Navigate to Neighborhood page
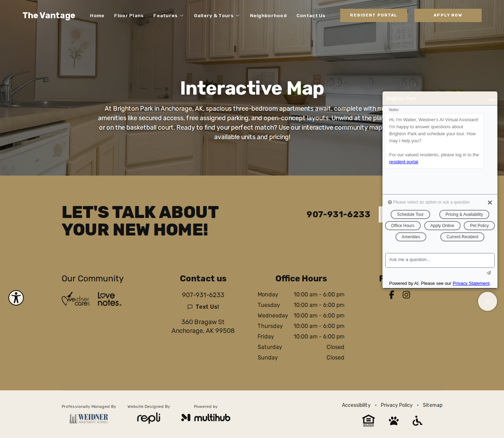Screen dimensions: 504x438 point(268,16)
